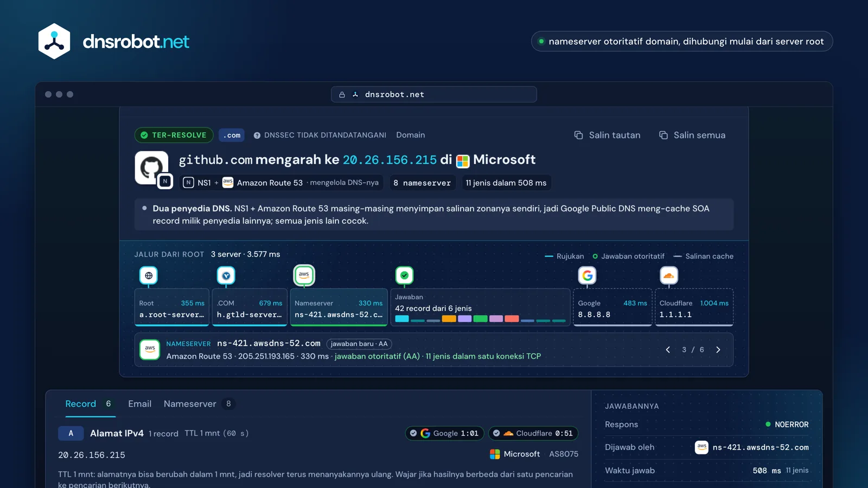Click the .com TLD badge

(x=232, y=135)
